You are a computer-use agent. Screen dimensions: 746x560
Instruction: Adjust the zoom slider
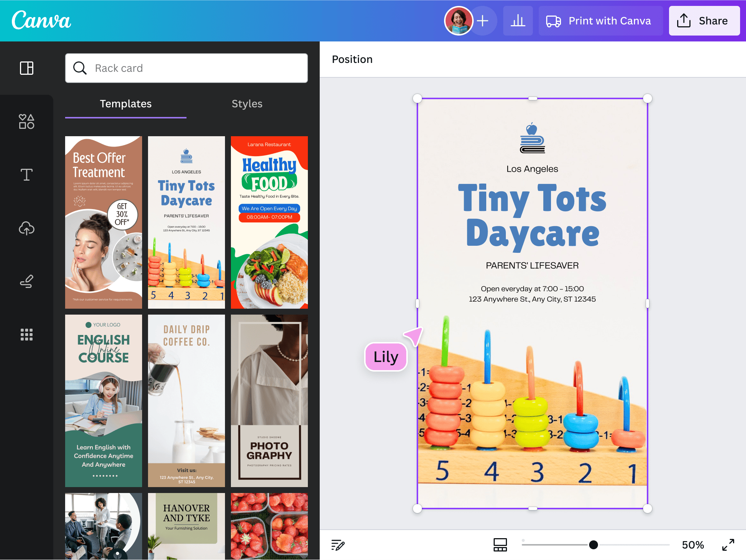click(594, 544)
